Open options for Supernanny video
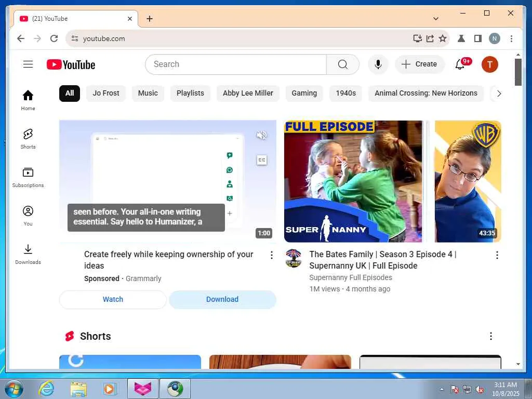 coord(497,255)
